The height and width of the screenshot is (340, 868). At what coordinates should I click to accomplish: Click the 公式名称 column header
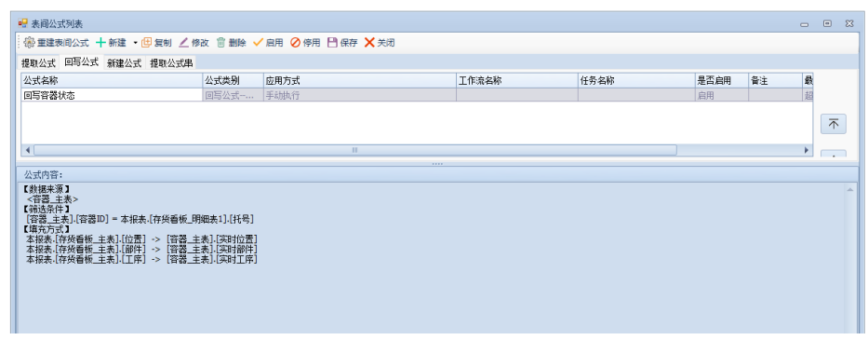[x=113, y=81]
